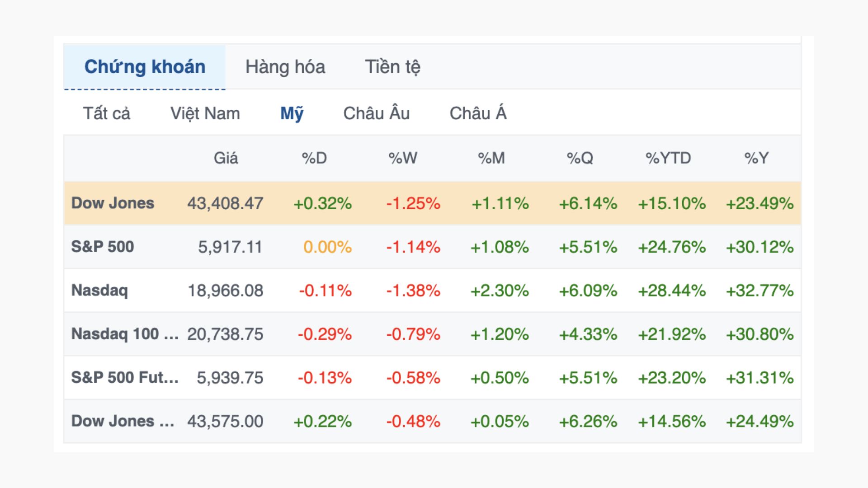Click the quarterly change +6.26%

point(588,422)
